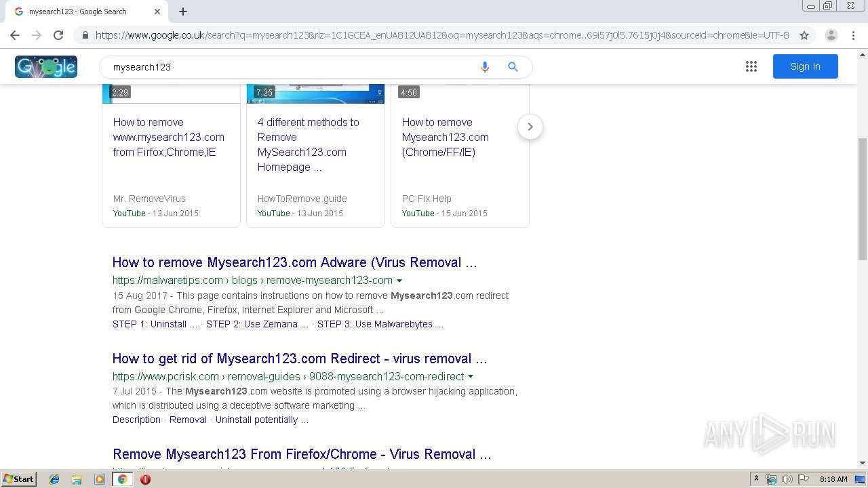Screen dimensions: 868x488
Task: Advance the video carousel with the next arrow
Action: (x=530, y=127)
